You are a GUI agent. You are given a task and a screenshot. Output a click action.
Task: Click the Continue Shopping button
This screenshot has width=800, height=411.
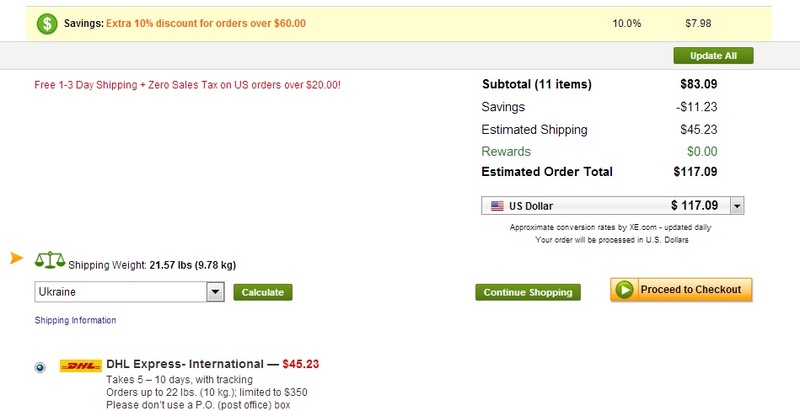pos(528,292)
